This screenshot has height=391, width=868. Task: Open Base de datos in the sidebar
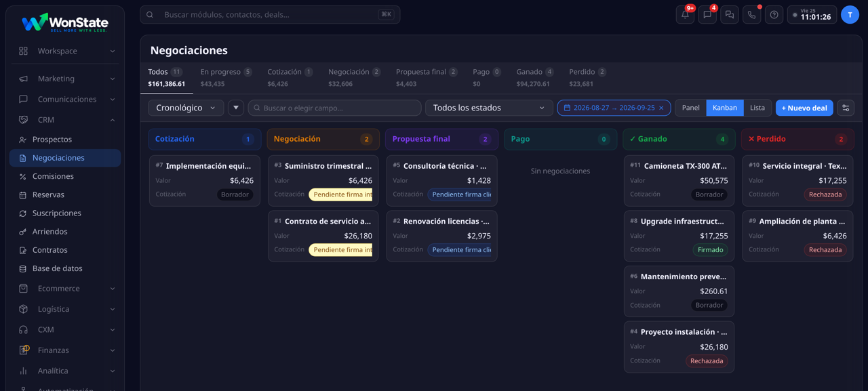click(x=65, y=268)
